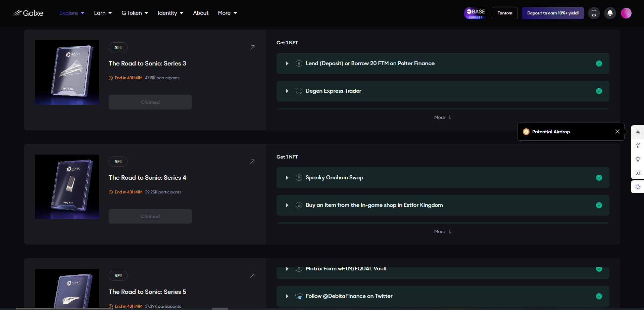Click the '41.18K participants' text
This screenshot has width=644, height=310.
[x=162, y=78]
